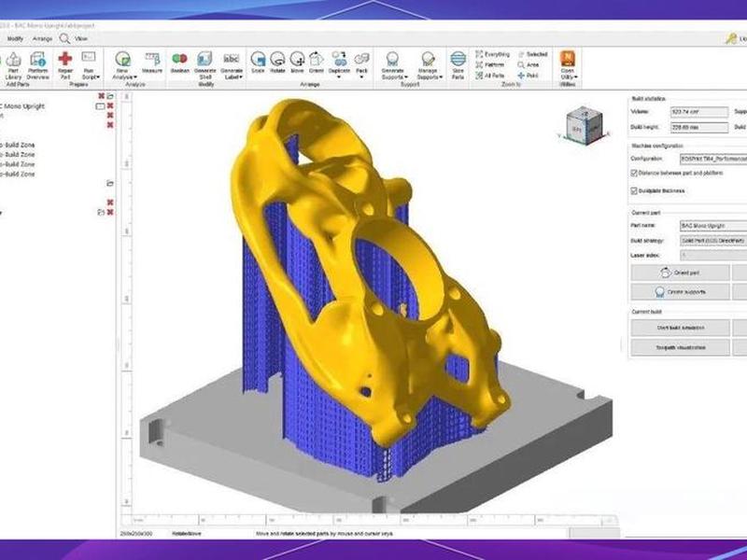Click the Build height value field
747x560 pixels.
point(699,127)
